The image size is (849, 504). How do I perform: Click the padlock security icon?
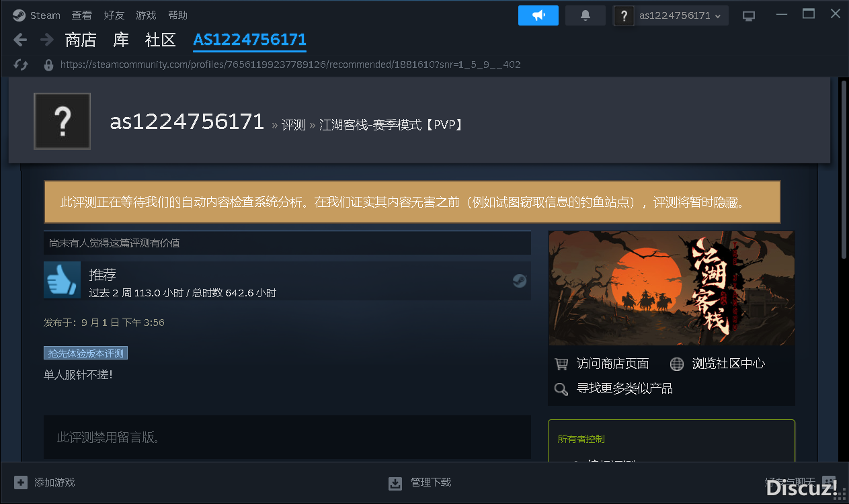pos(48,65)
